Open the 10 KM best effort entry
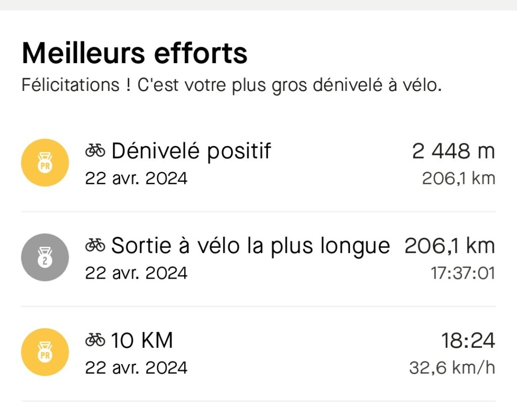517x420 pixels. coord(258,353)
